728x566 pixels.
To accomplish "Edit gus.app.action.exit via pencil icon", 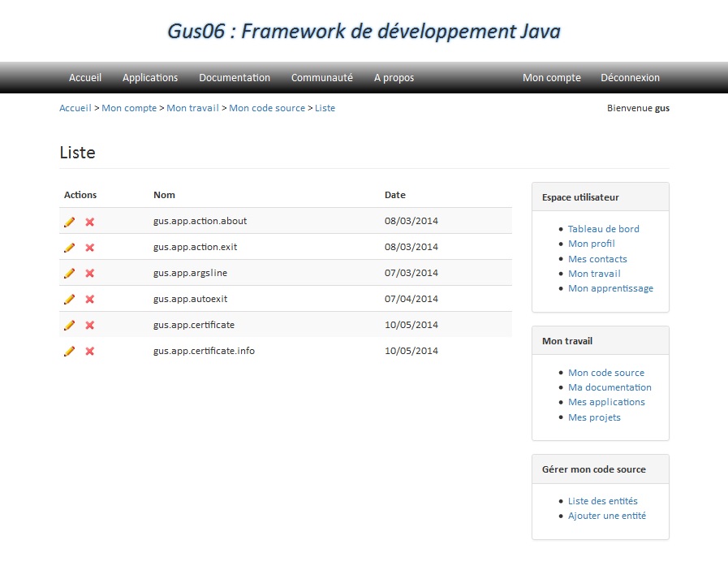I will coord(69,248).
